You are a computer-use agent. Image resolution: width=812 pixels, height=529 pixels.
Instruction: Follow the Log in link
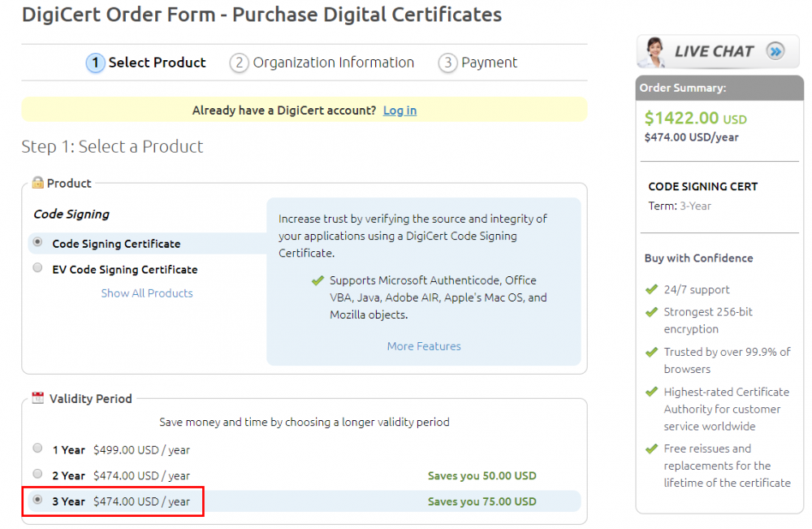400,111
